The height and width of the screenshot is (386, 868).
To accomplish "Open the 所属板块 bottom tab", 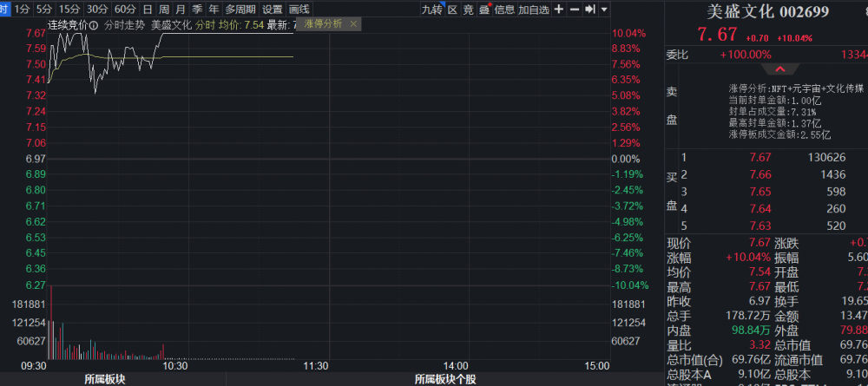I will 105,379.
